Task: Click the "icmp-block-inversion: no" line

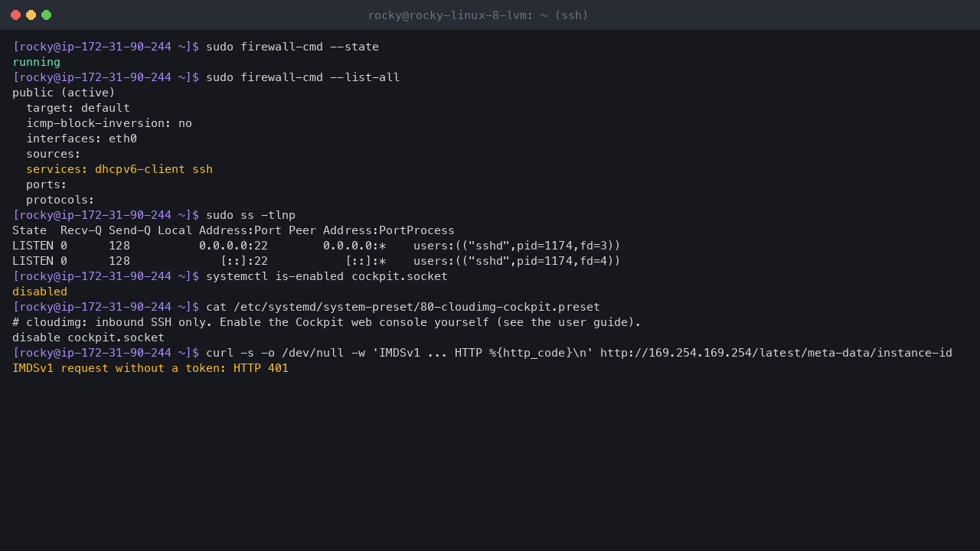Action: 109,123
